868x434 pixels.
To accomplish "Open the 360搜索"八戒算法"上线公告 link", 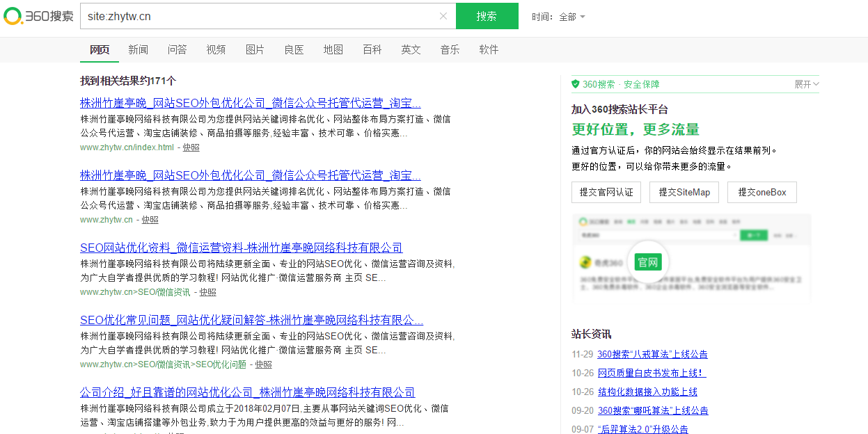I will [x=652, y=354].
